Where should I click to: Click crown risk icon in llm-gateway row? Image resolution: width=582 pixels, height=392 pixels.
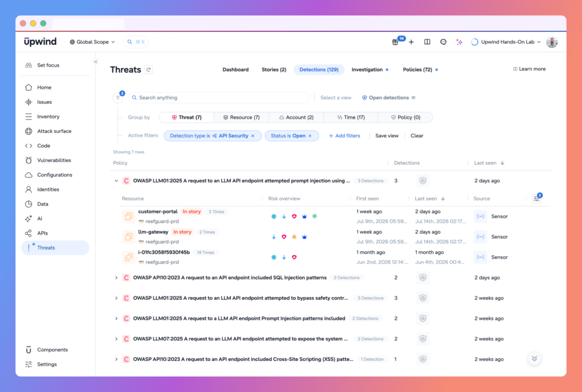click(x=305, y=236)
